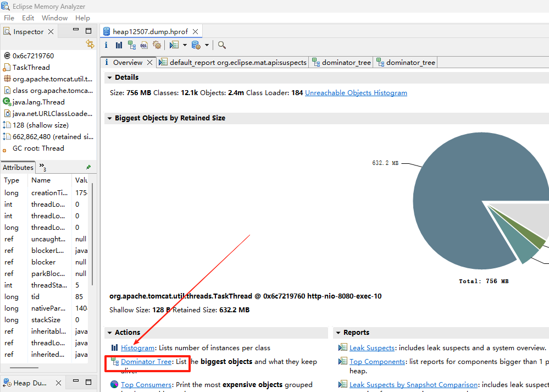
Task: Click the magnifier find-object toolbar icon
Action: pyautogui.click(x=221, y=45)
